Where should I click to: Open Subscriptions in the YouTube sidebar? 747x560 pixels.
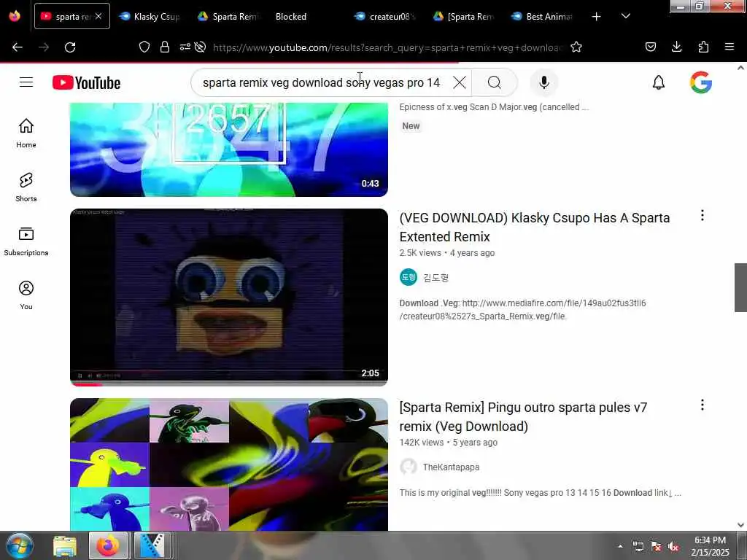(26, 241)
